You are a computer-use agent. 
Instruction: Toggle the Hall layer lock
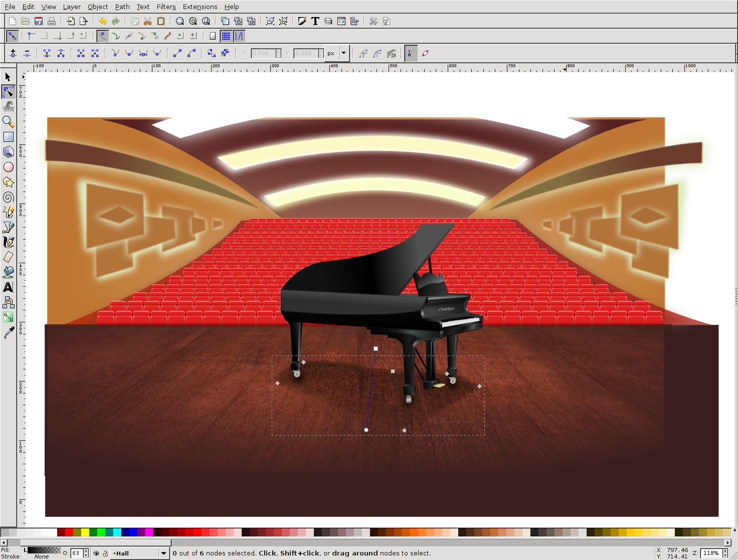point(105,553)
